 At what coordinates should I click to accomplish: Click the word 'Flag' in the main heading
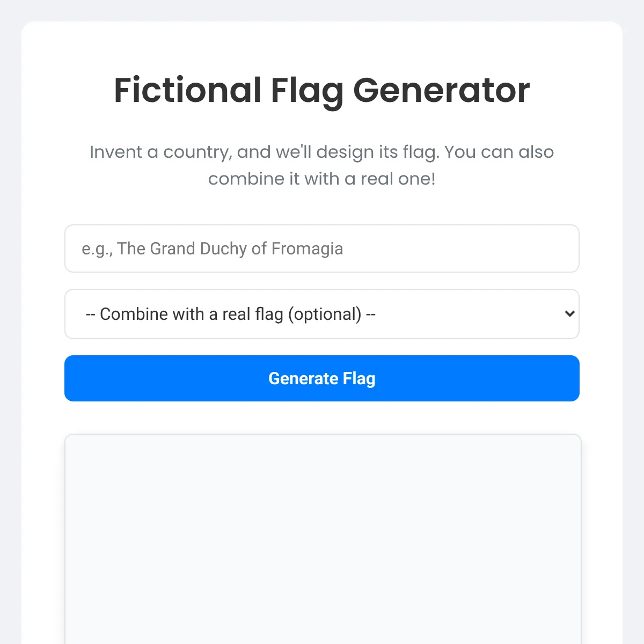[x=306, y=90]
